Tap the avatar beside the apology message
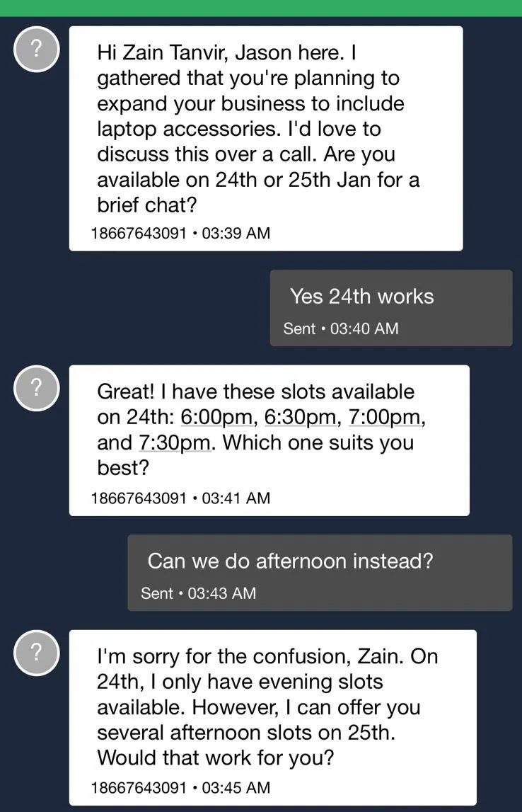This screenshot has height=812, width=522. (x=36, y=653)
